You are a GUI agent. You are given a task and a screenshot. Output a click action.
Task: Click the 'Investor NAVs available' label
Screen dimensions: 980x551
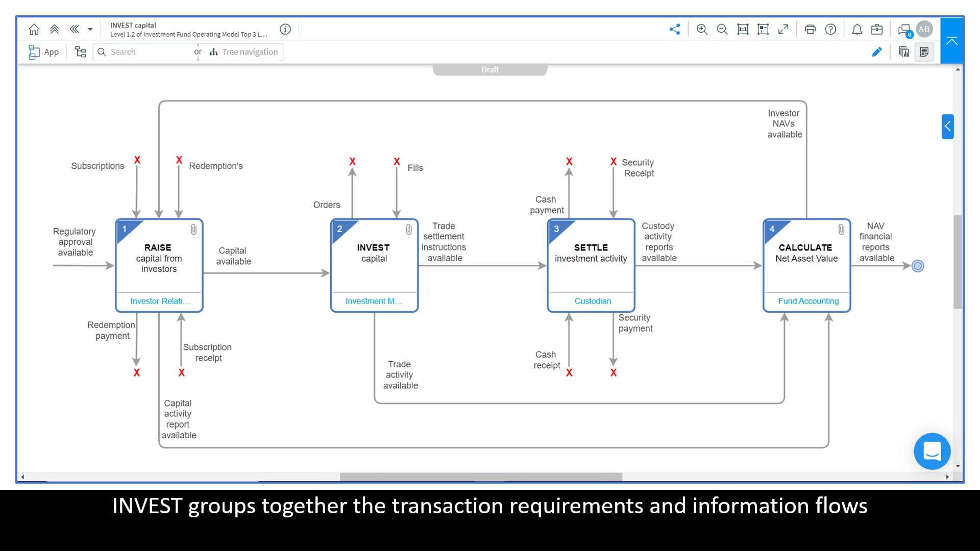pyautogui.click(x=785, y=123)
